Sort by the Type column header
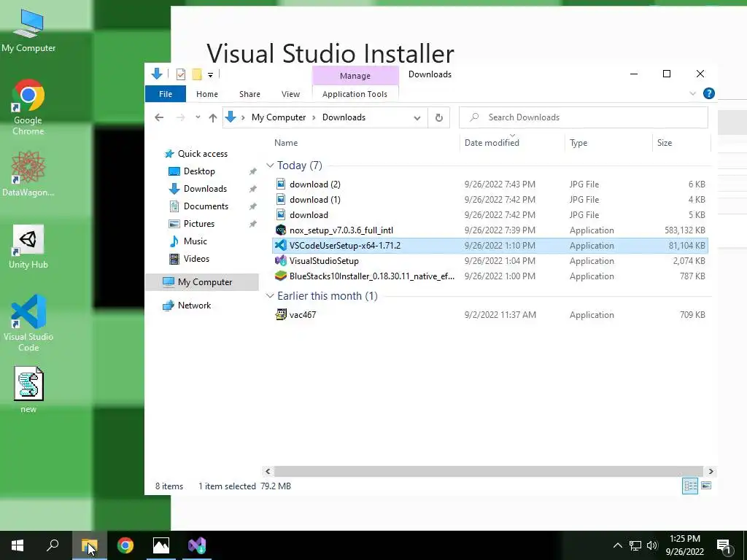This screenshot has height=560, width=747. click(578, 143)
